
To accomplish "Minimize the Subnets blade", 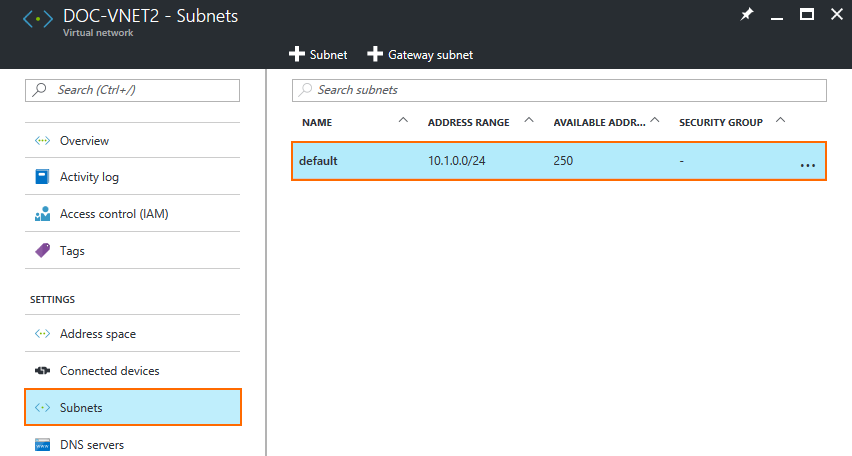I will (777, 18).
